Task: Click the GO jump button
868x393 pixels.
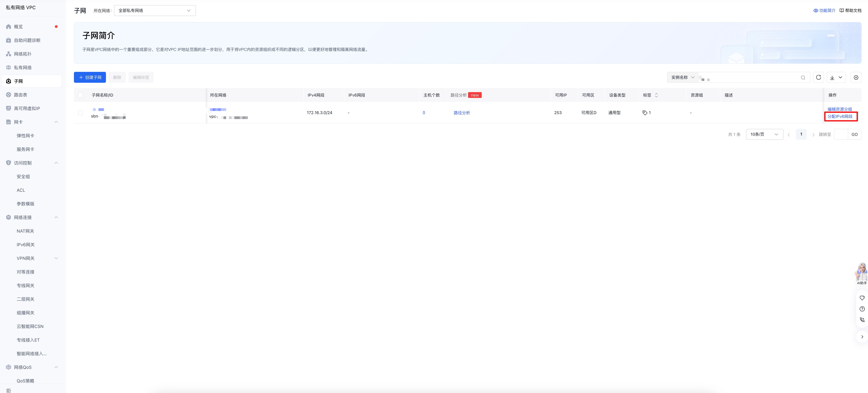Action: tap(855, 134)
